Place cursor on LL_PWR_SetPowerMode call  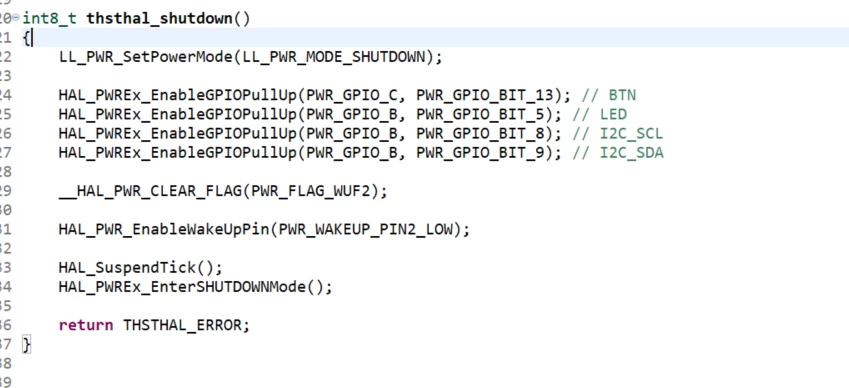(145, 57)
